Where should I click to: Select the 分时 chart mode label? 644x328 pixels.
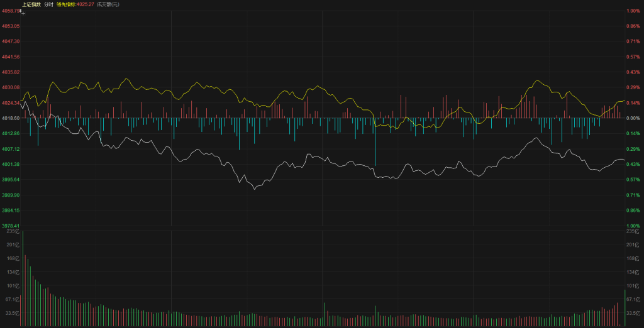click(x=48, y=4)
